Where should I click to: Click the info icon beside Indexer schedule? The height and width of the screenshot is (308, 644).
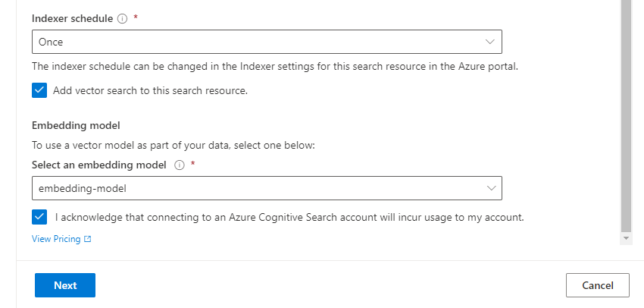pyautogui.click(x=122, y=19)
